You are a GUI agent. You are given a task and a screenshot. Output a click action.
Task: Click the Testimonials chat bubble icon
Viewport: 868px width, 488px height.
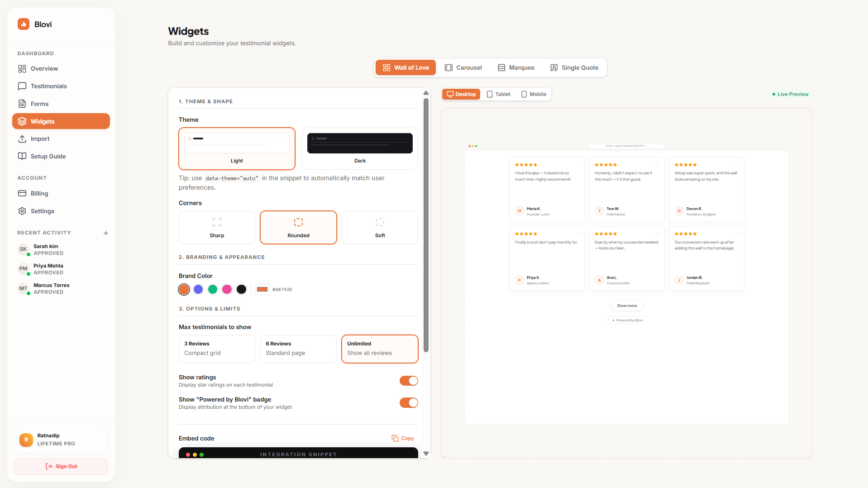[x=22, y=86]
